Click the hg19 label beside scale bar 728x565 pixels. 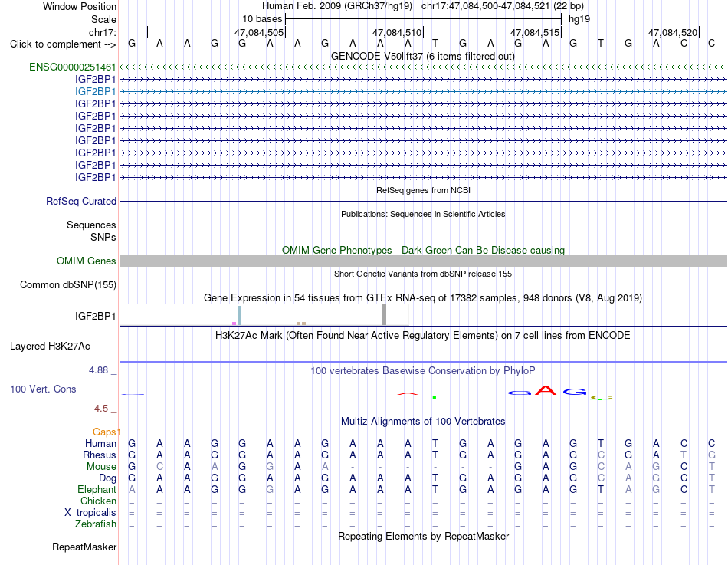579,19
